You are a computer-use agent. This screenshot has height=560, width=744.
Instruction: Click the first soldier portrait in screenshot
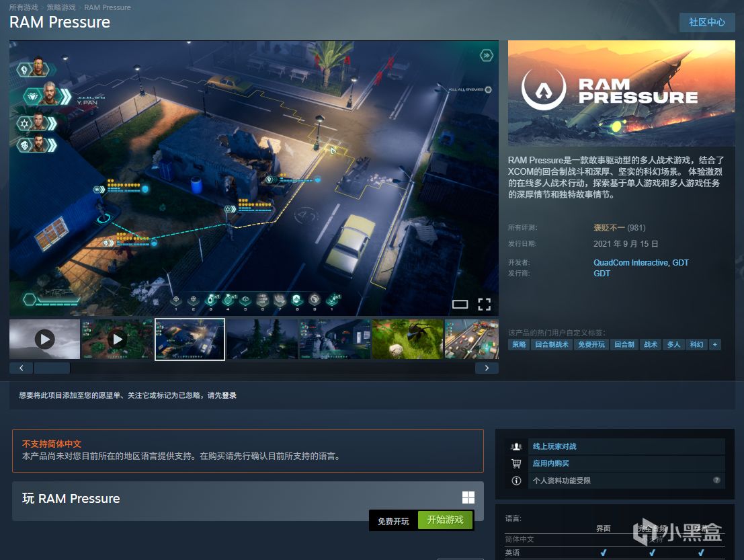tap(38, 68)
